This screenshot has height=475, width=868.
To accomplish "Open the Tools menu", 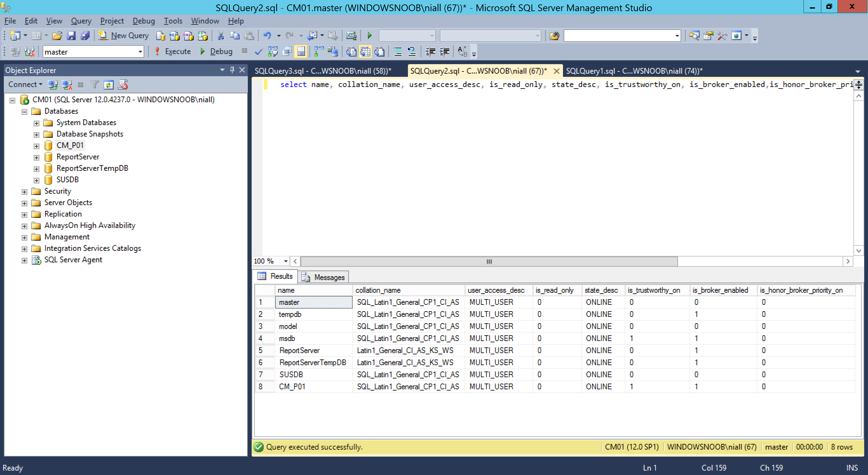I will click(173, 21).
